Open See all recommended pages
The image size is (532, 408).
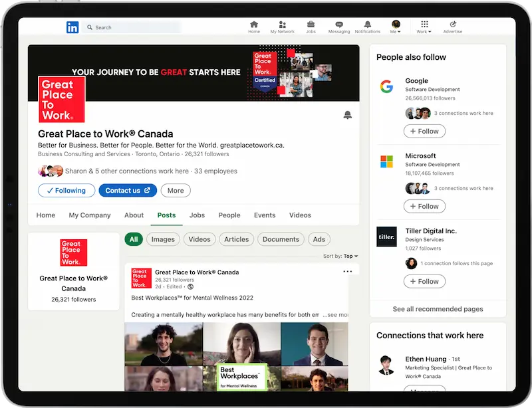point(438,309)
